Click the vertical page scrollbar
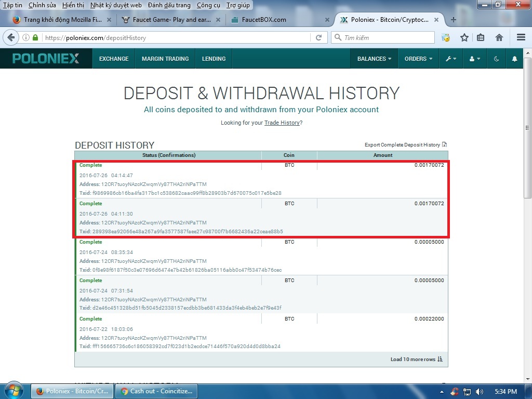The width and height of the screenshot is (532, 399). coord(527,128)
